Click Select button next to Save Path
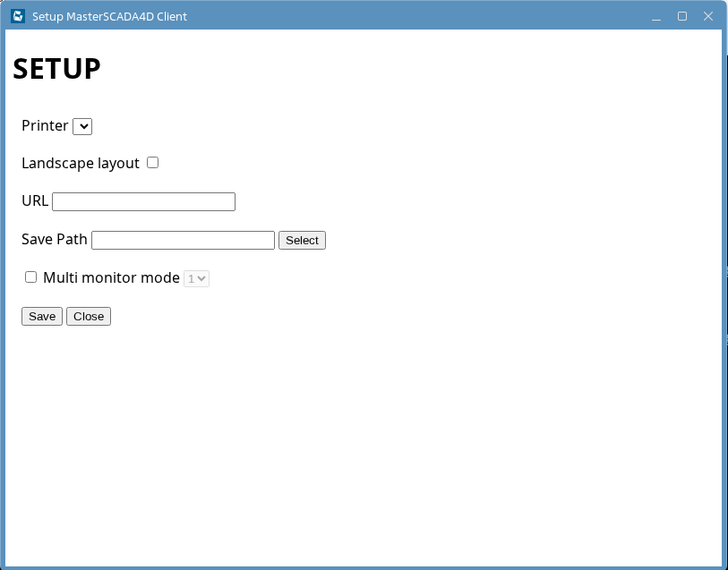This screenshot has width=728, height=570. click(x=303, y=240)
